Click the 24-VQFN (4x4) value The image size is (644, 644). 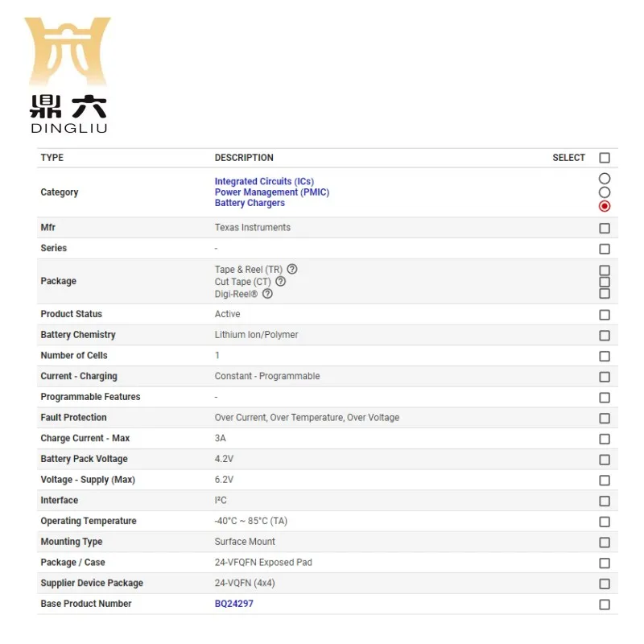click(245, 583)
